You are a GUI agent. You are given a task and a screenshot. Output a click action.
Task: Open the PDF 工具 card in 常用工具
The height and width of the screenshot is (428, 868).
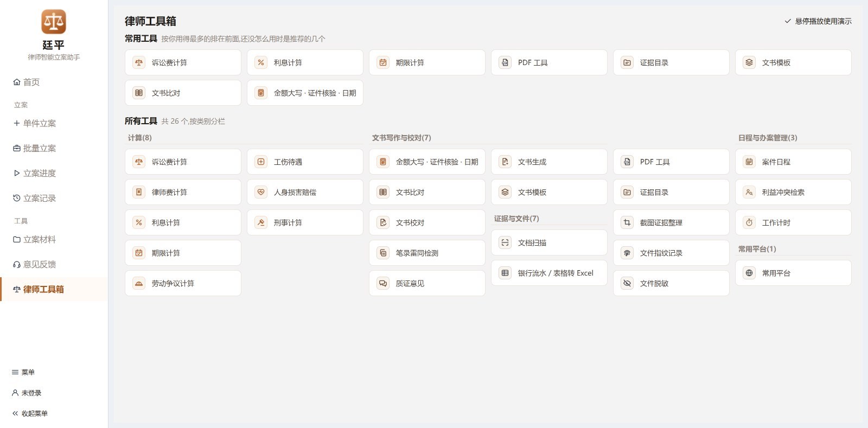pos(549,62)
